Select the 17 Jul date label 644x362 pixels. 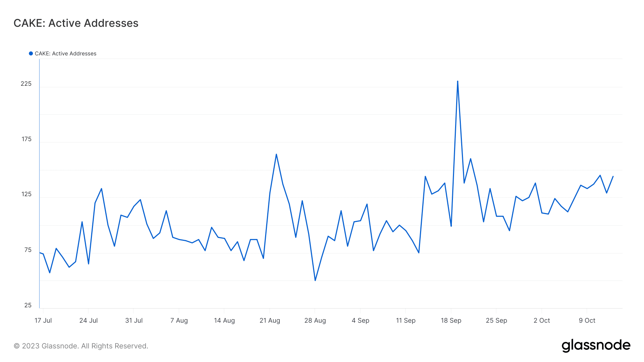click(x=43, y=321)
